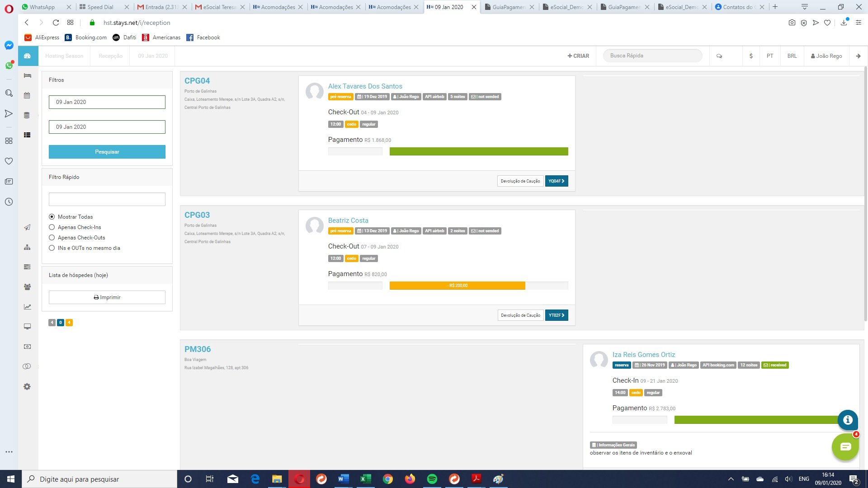Open the sitemap hierarchy icon in the sidebar

(27, 247)
